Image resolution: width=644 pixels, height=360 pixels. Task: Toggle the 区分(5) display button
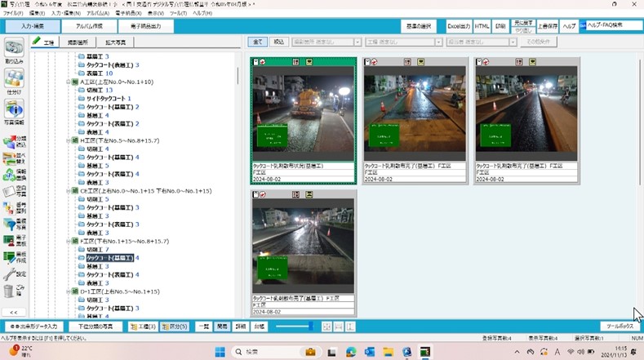[177, 326]
